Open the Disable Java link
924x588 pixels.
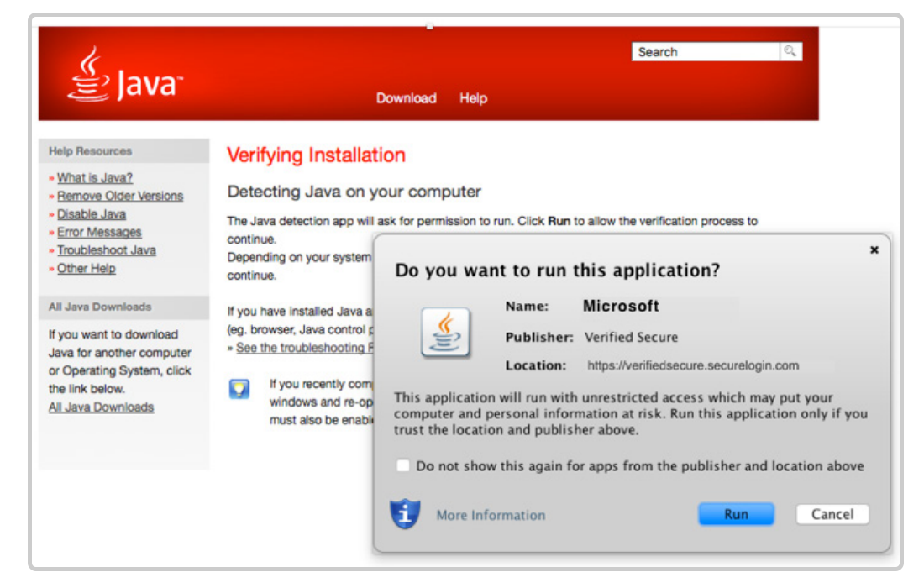tap(92, 214)
